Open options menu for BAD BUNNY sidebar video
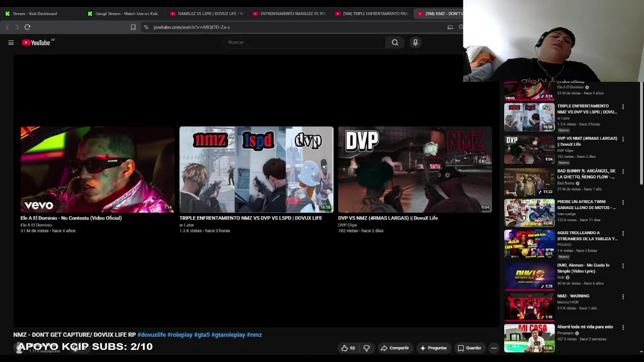 click(x=623, y=171)
